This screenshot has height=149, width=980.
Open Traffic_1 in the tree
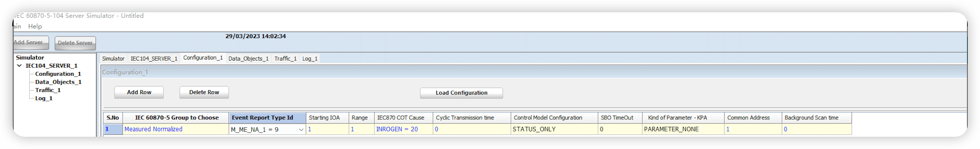click(x=48, y=90)
